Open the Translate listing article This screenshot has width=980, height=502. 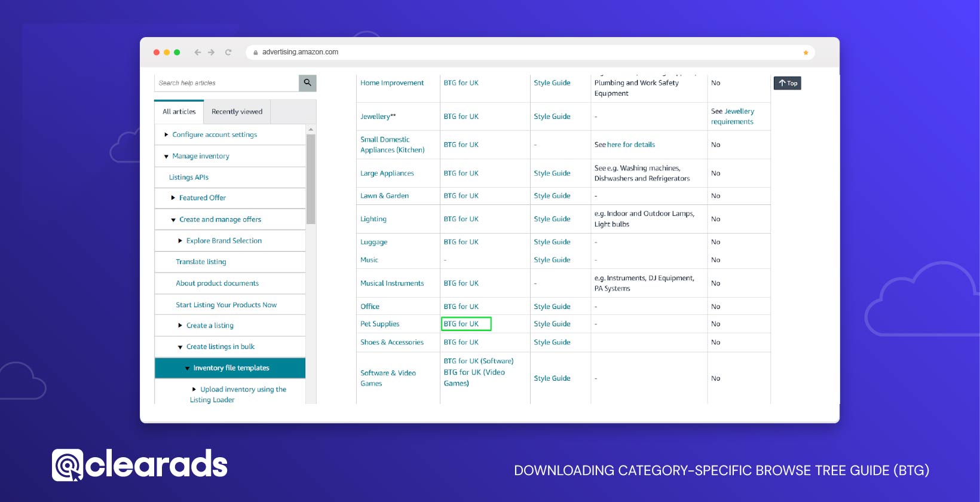pyautogui.click(x=201, y=262)
